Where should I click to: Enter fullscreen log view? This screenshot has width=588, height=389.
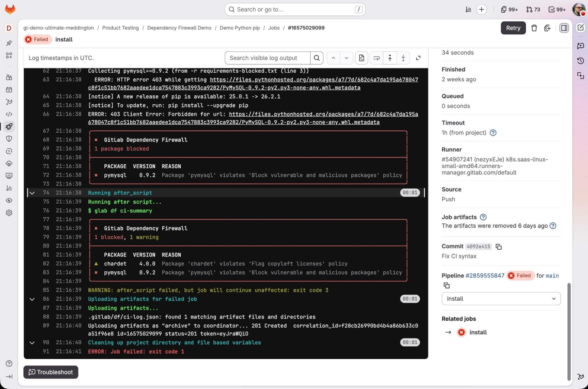418,58
